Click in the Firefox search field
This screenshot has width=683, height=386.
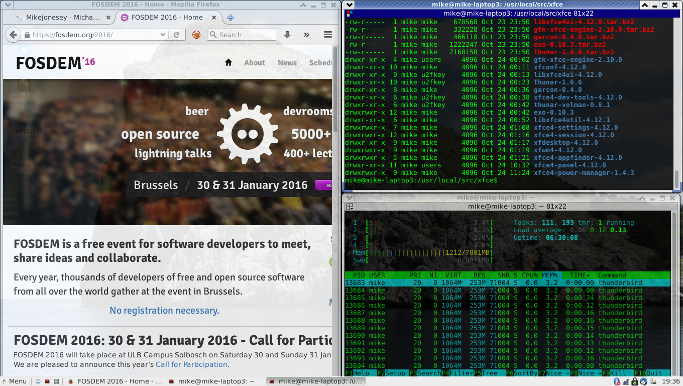click(x=242, y=34)
